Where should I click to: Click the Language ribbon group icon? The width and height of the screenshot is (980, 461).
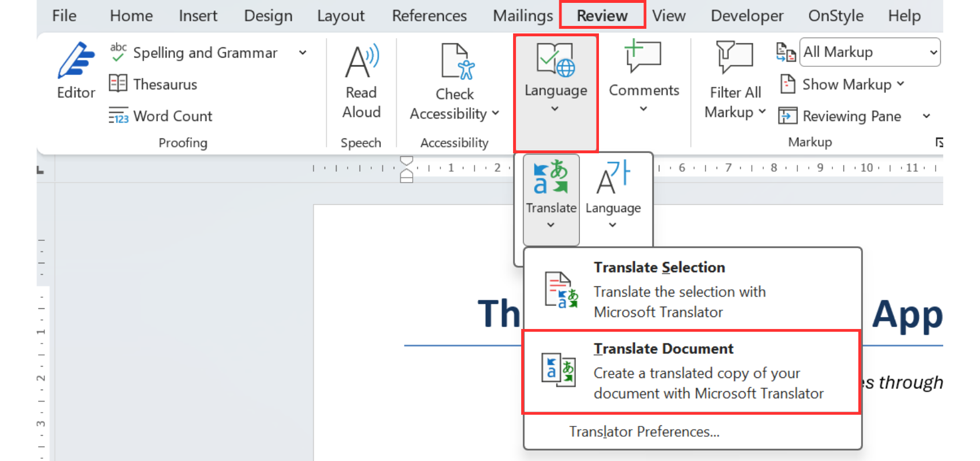[556, 60]
